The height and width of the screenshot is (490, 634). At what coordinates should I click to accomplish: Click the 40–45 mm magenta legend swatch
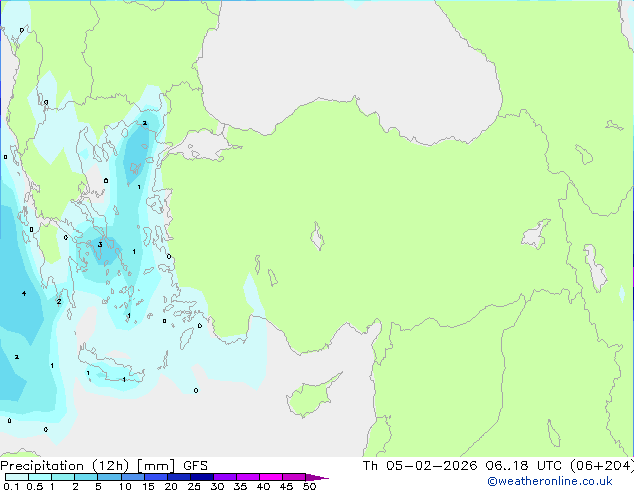point(271,477)
